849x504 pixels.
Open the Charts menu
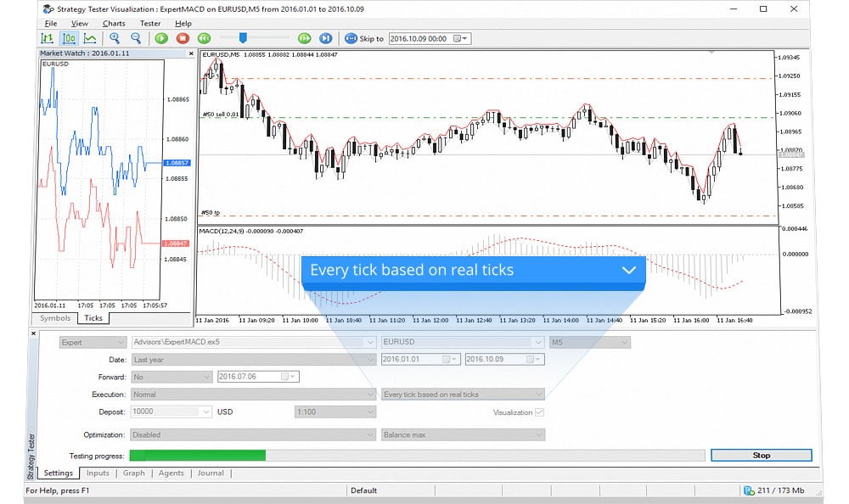pyautogui.click(x=114, y=23)
